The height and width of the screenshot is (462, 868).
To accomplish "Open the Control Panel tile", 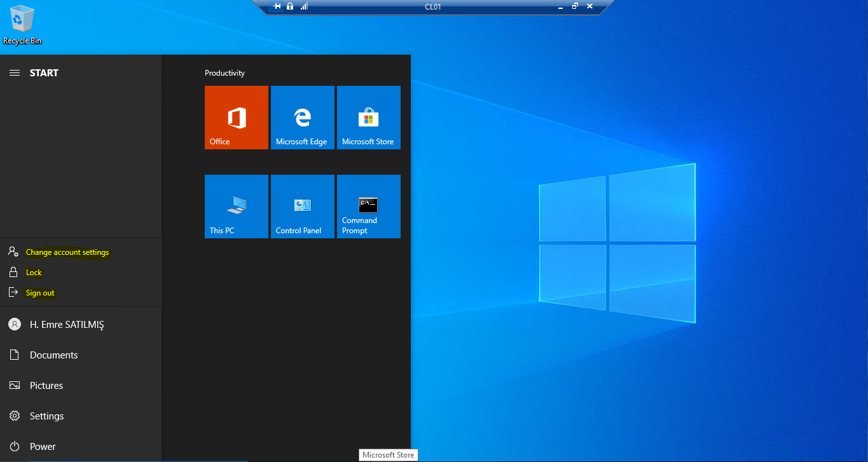I will [303, 207].
